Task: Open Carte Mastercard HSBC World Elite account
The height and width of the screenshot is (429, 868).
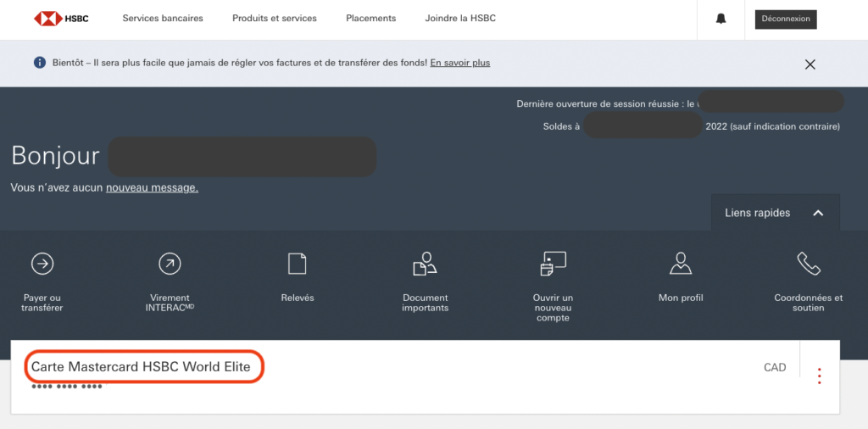Action: (x=141, y=366)
